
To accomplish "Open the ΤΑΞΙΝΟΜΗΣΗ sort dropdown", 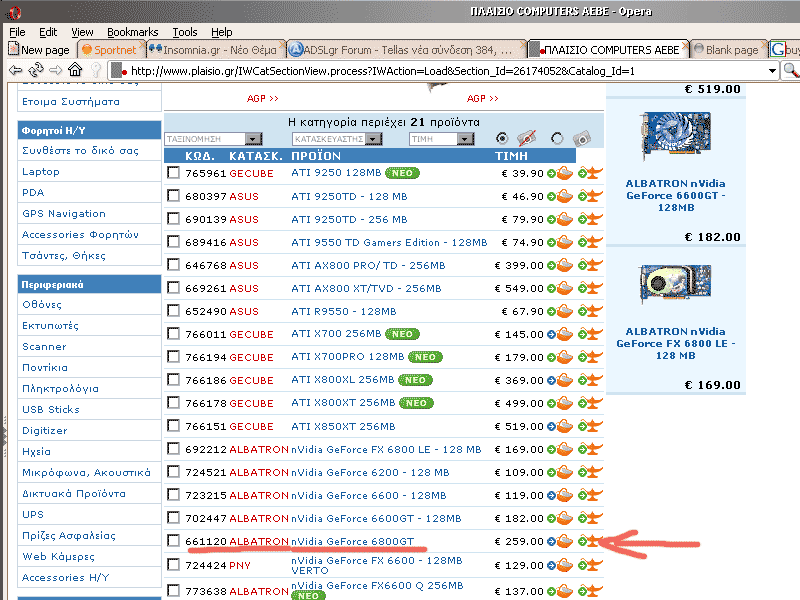I will click(213, 139).
